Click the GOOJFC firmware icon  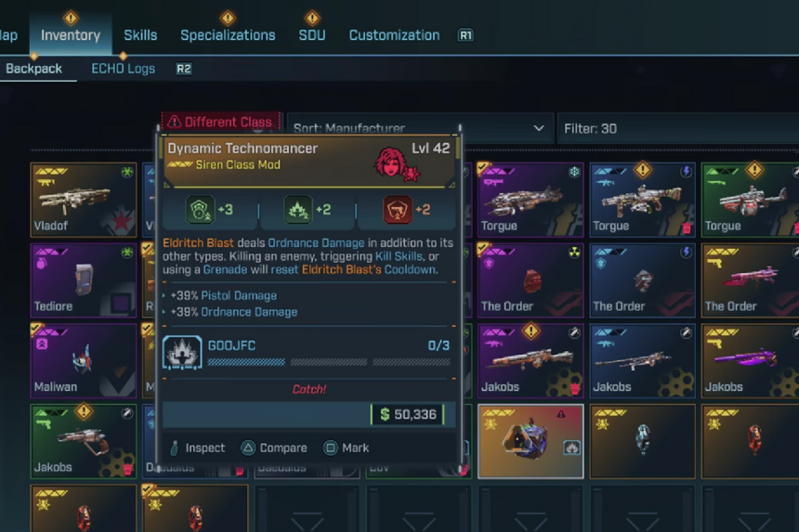pos(182,352)
